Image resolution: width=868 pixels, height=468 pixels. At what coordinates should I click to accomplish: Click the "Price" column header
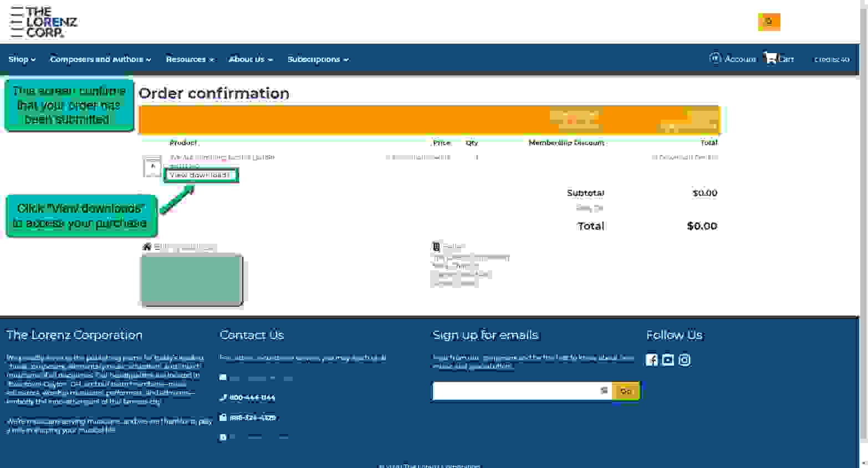442,142
